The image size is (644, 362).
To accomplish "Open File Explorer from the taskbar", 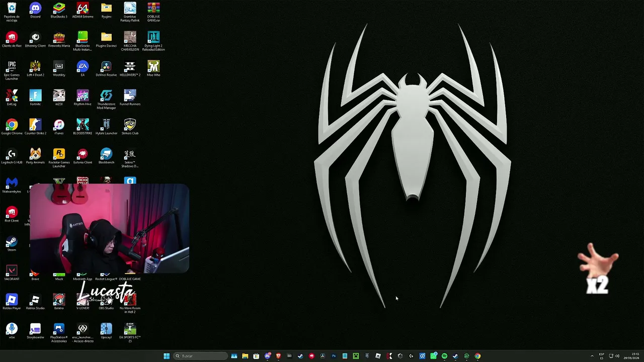I will 245,356.
